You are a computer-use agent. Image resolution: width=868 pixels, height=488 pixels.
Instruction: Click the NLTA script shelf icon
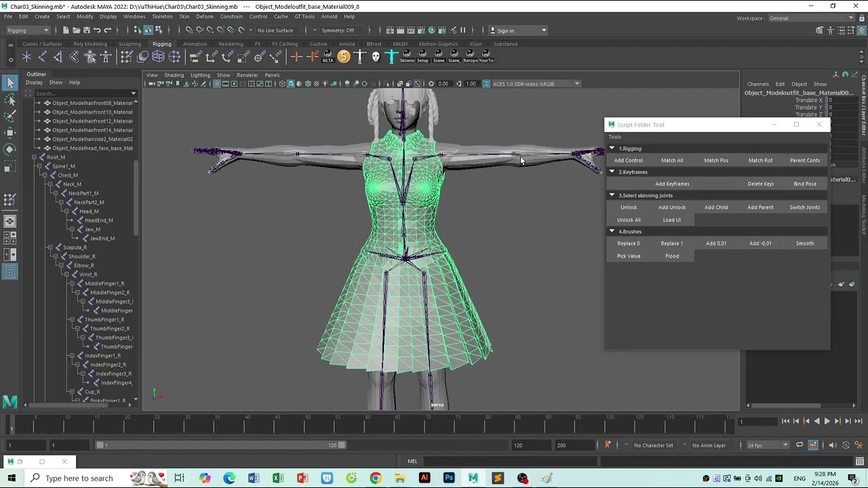(x=328, y=57)
